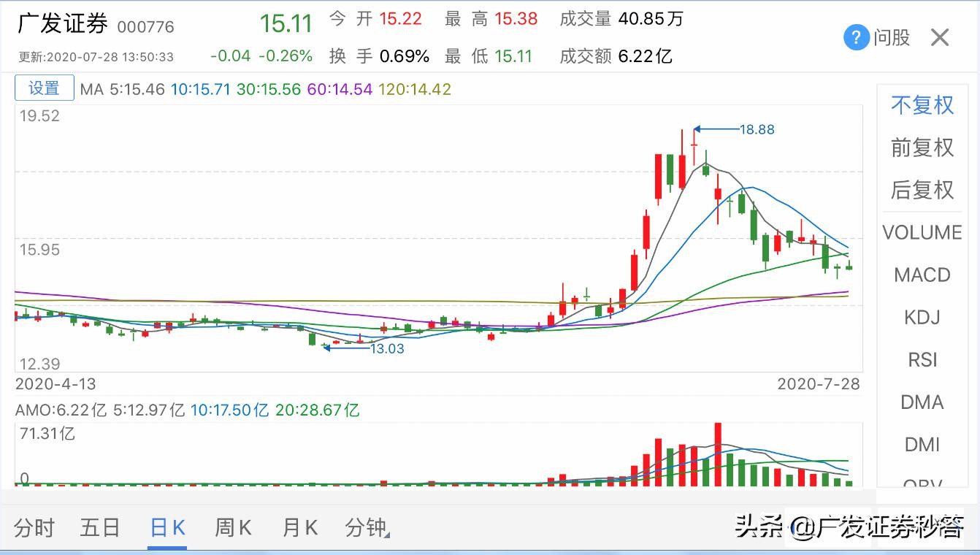Open the OBV indicator
The width and height of the screenshot is (980, 555).
[922, 483]
